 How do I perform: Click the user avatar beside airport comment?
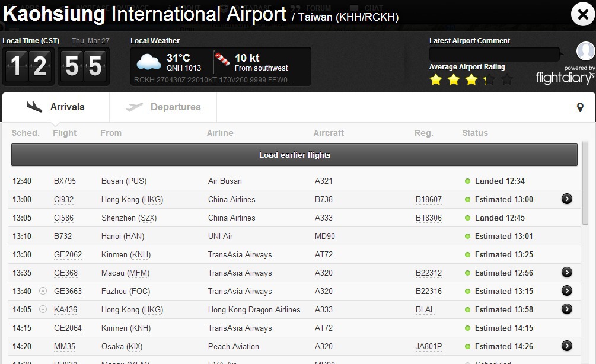[585, 52]
